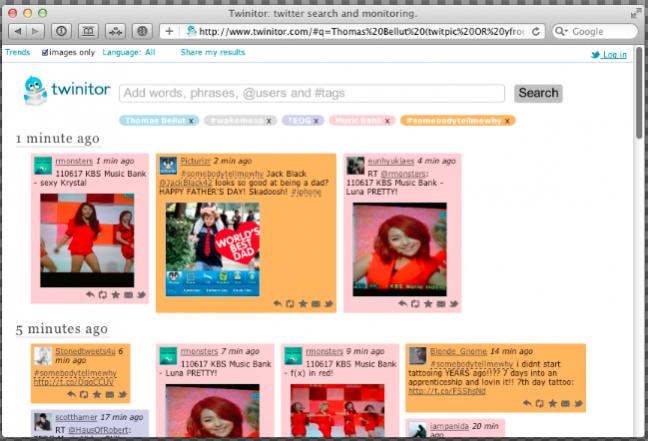Remove the Music Bank tag
The width and height of the screenshot is (648, 441).
pyautogui.click(x=387, y=121)
